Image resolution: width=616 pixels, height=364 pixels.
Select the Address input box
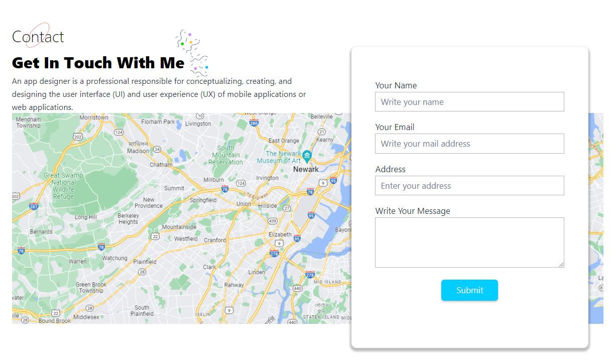[x=469, y=186]
